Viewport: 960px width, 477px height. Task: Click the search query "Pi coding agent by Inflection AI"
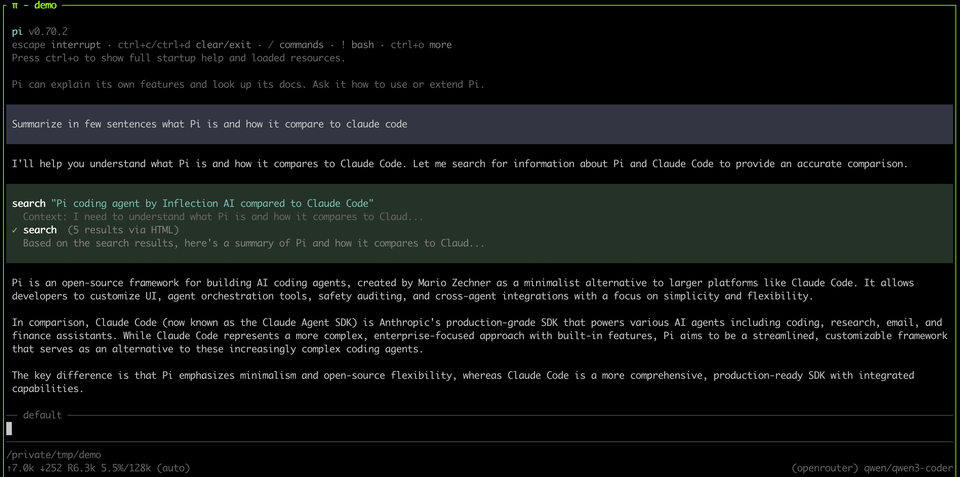[212, 203]
